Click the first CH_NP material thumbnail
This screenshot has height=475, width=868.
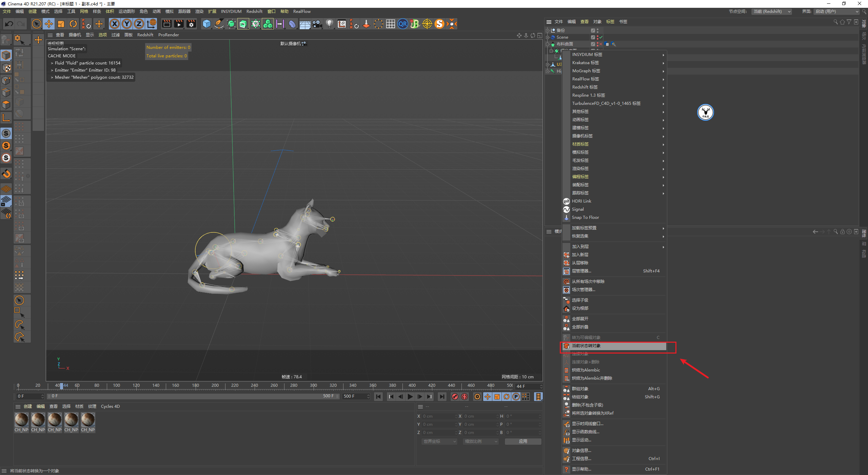(x=21, y=420)
